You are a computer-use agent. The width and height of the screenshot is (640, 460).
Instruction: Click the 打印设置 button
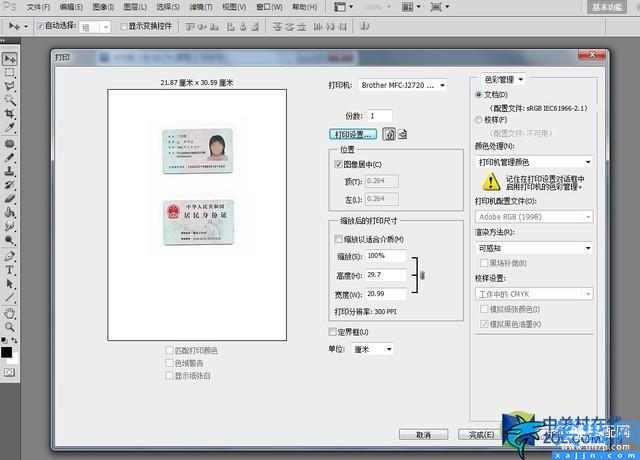point(353,134)
